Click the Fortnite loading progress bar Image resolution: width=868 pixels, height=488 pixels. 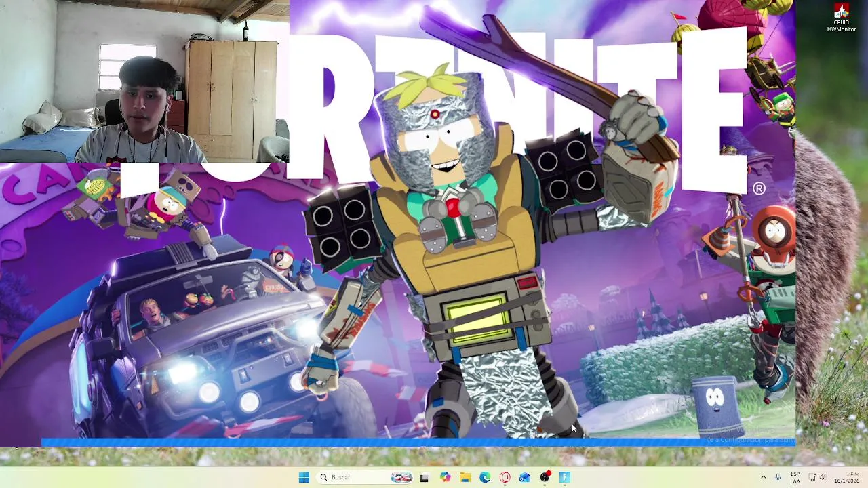[418, 443]
